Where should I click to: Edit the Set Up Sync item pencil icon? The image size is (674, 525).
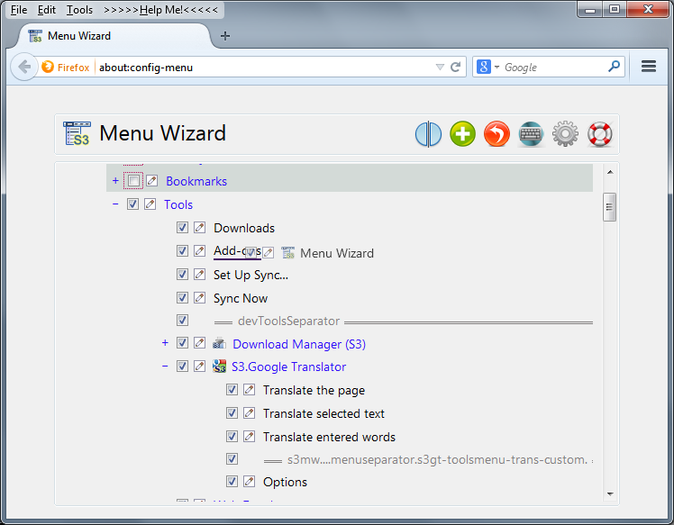pos(199,274)
